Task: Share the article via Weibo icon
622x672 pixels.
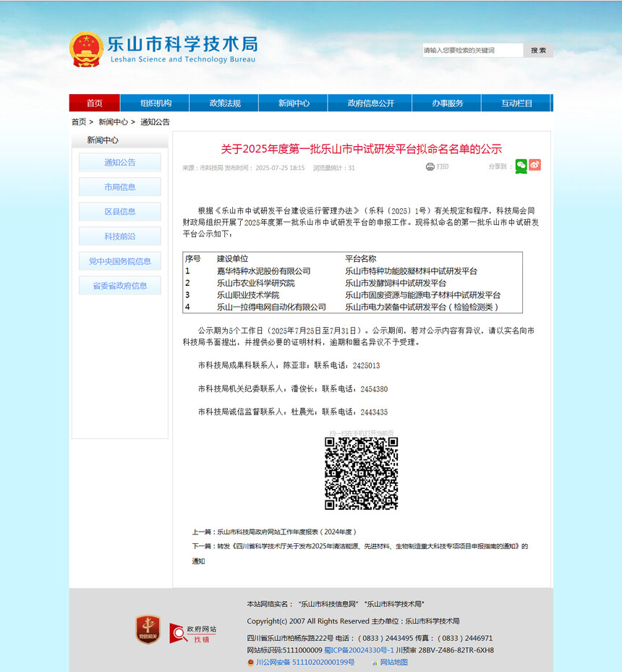Action: [x=534, y=165]
